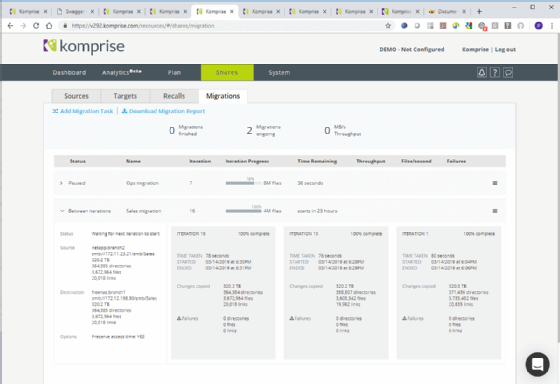Open the menu icon for Ops migration row

tap(495, 183)
